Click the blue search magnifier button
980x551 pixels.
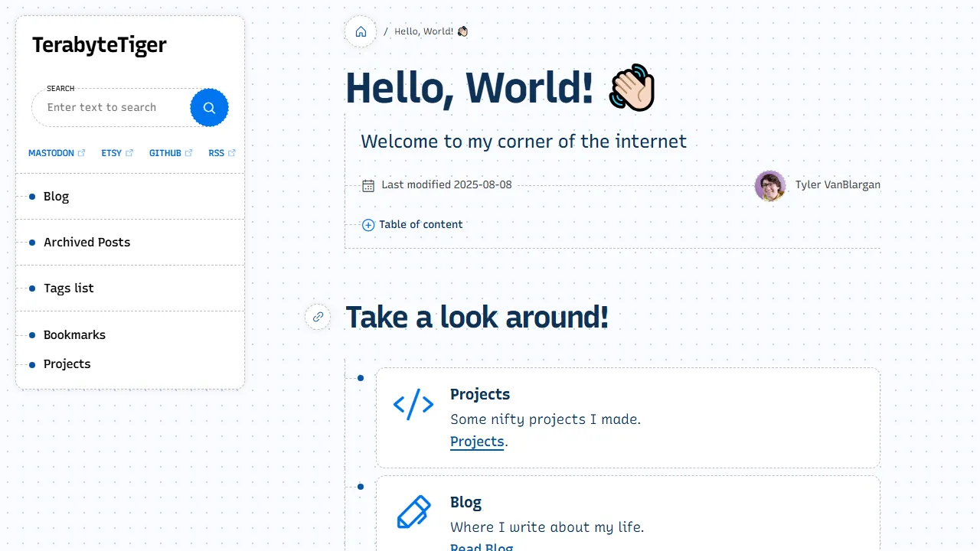(x=209, y=107)
